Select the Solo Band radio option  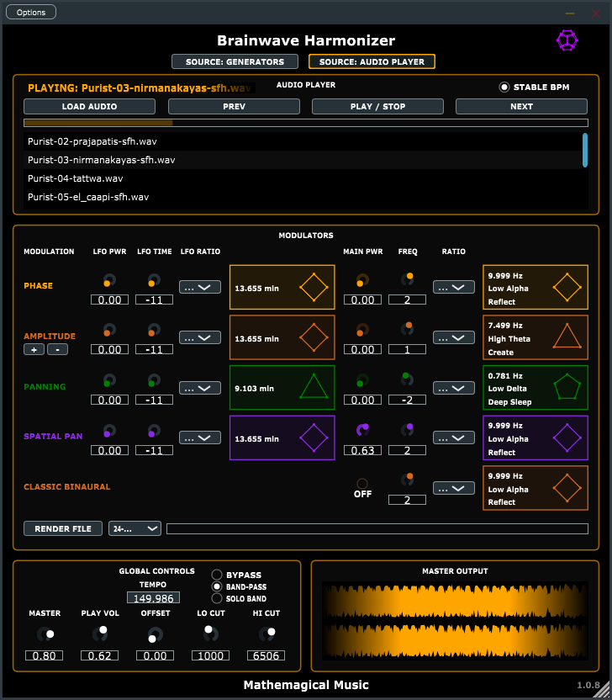[x=217, y=598]
